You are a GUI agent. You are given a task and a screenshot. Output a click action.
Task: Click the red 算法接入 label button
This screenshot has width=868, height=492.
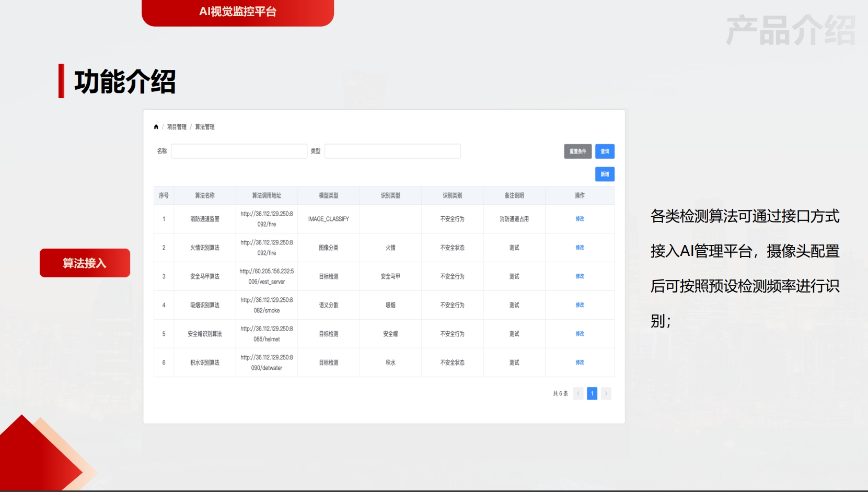point(85,263)
